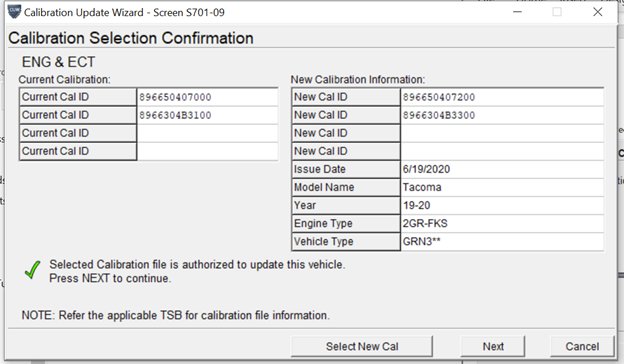
Task: Click the year value 19-20
Action: (x=416, y=205)
